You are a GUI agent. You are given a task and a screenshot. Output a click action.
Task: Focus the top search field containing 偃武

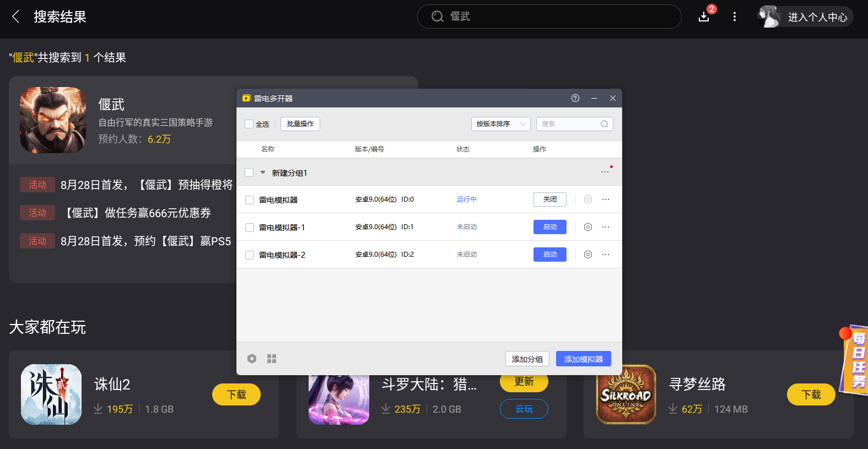click(x=549, y=17)
